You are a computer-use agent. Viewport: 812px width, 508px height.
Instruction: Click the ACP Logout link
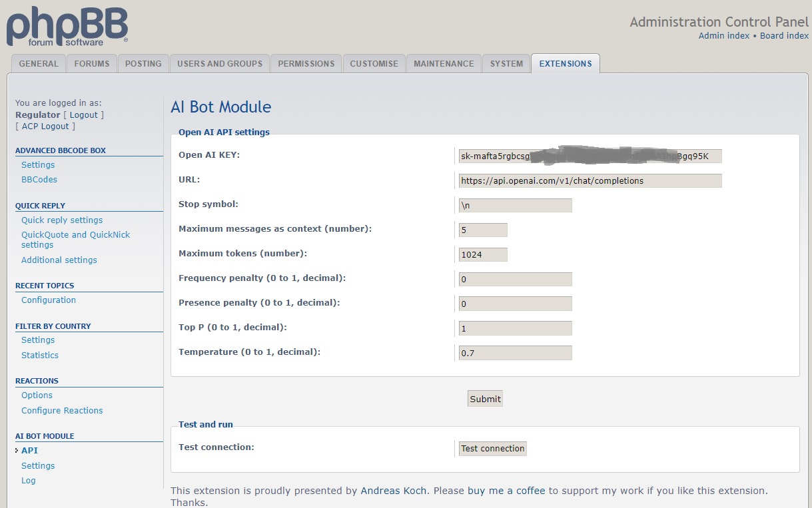(45, 127)
